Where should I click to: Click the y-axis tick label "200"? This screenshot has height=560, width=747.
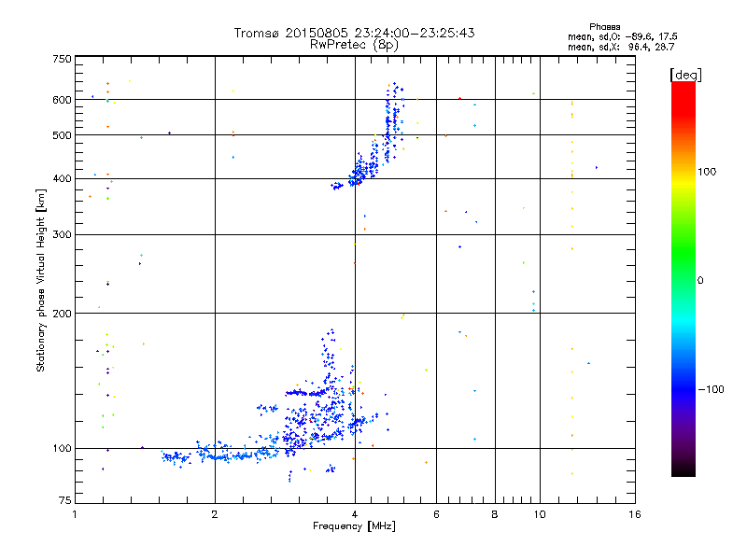click(x=62, y=314)
